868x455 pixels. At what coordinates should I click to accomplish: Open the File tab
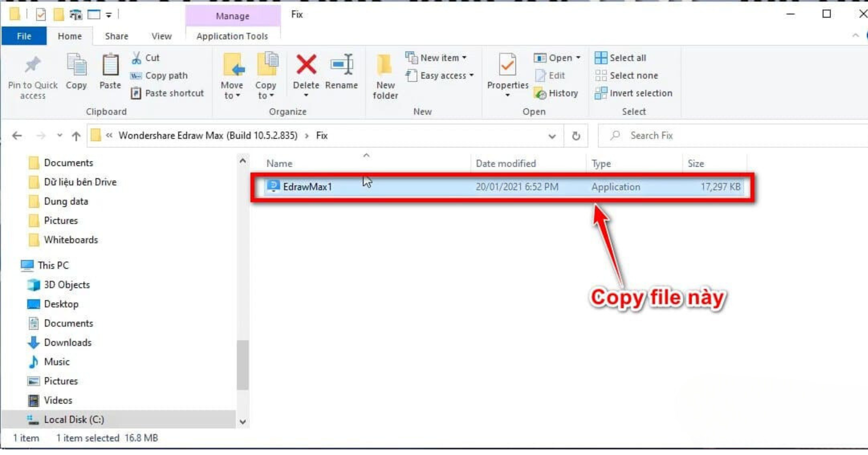(x=24, y=36)
